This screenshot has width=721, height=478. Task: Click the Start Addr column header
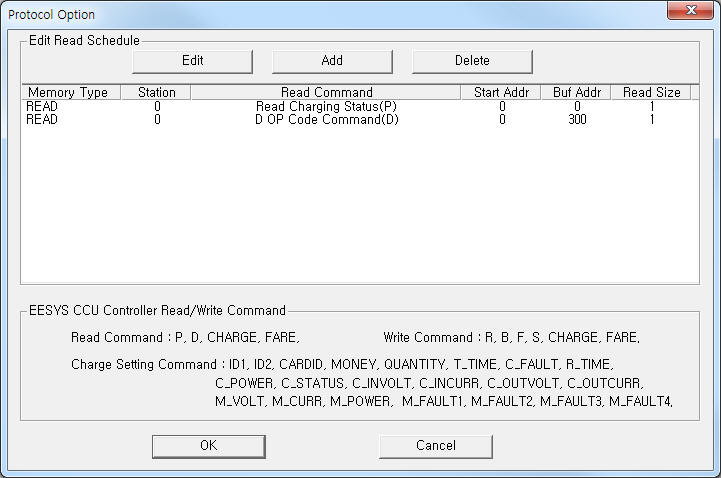click(502, 92)
